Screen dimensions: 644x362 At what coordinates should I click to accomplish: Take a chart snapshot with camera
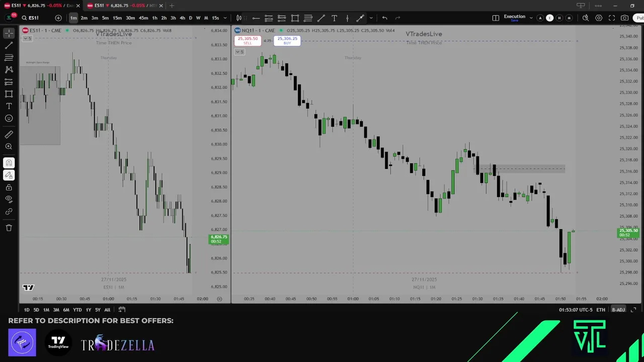(x=624, y=18)
